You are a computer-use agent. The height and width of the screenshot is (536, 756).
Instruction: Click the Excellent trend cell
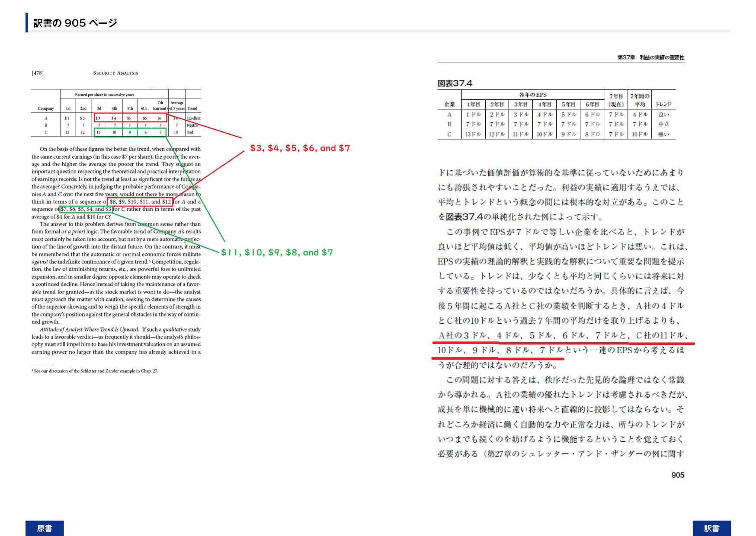coord(193,118)
